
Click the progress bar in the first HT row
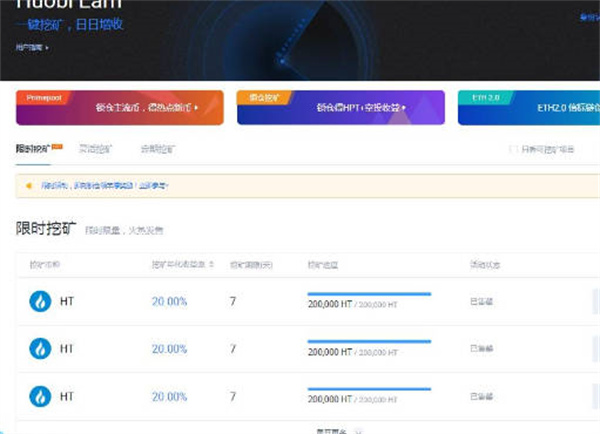click(369, 294)
